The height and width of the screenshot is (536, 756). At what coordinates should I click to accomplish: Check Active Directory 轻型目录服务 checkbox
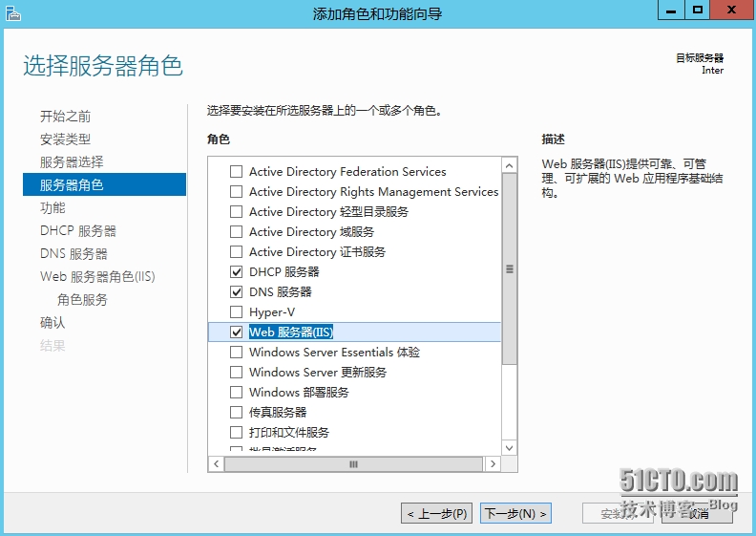click(x=237, y=212)
